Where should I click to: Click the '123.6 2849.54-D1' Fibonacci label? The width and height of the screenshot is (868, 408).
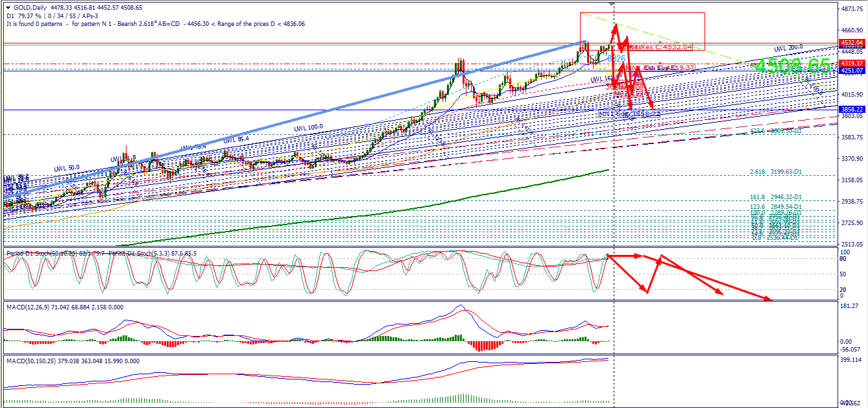point(775,206)
